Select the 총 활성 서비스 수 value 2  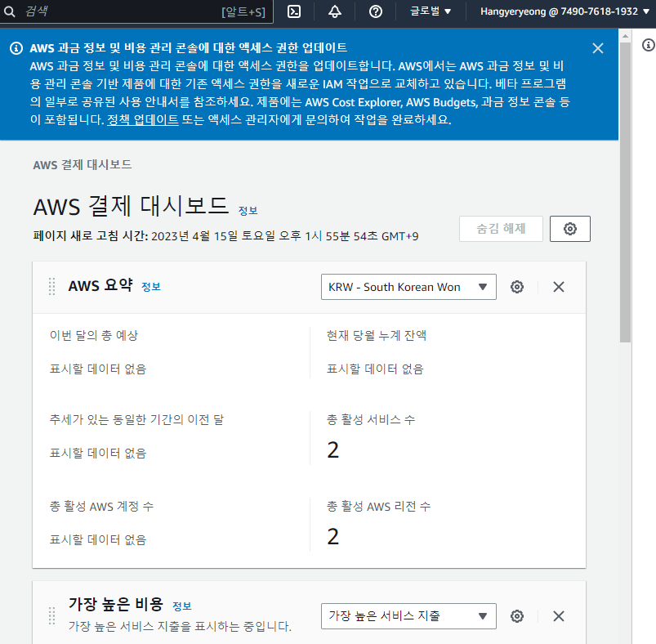pos(332,450)
